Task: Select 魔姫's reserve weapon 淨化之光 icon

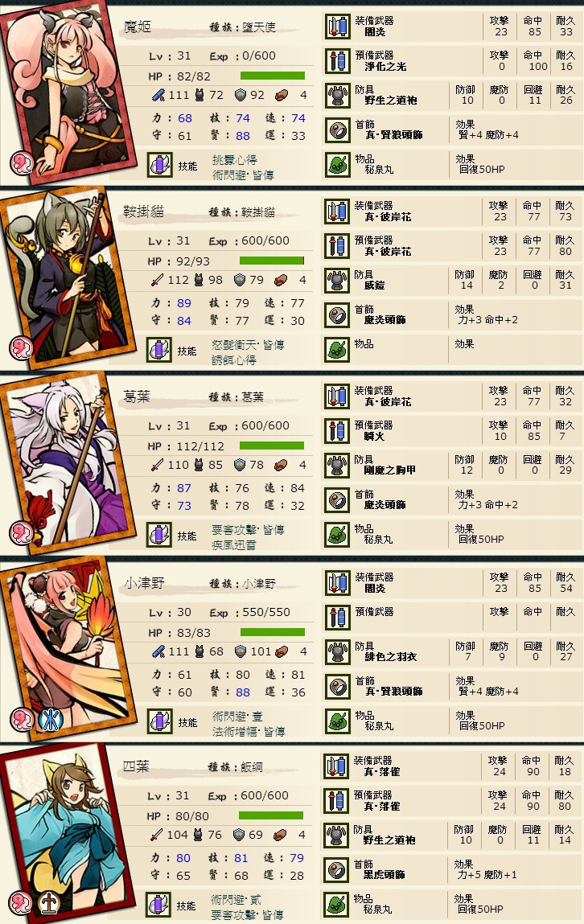Action: pos(338,61)
